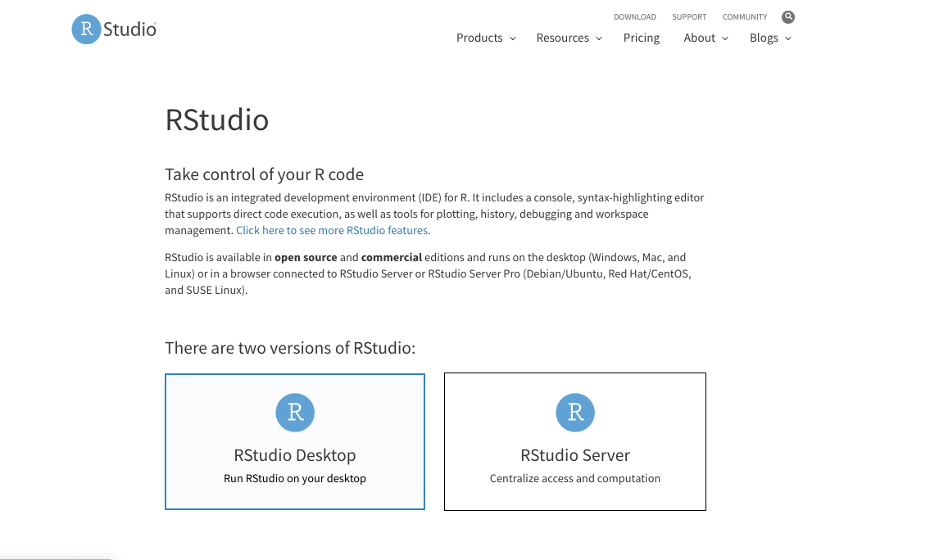Expand the Products dropdown menu
930x560 pixels.
(x=486, y=38)
